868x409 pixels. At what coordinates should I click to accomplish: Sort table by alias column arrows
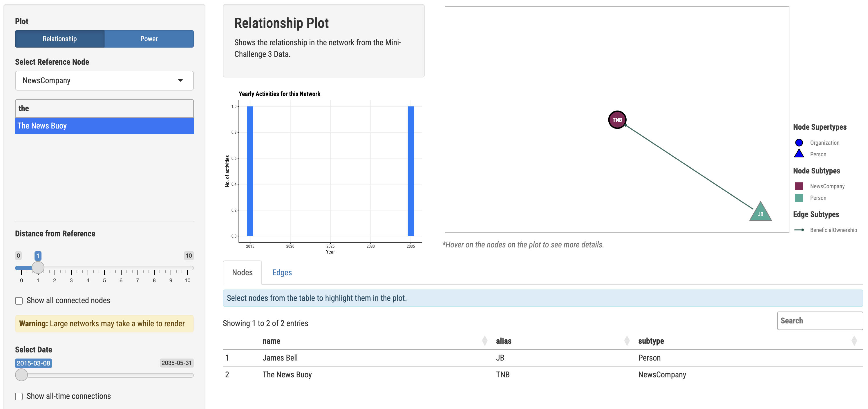click(x=627, y=341)
